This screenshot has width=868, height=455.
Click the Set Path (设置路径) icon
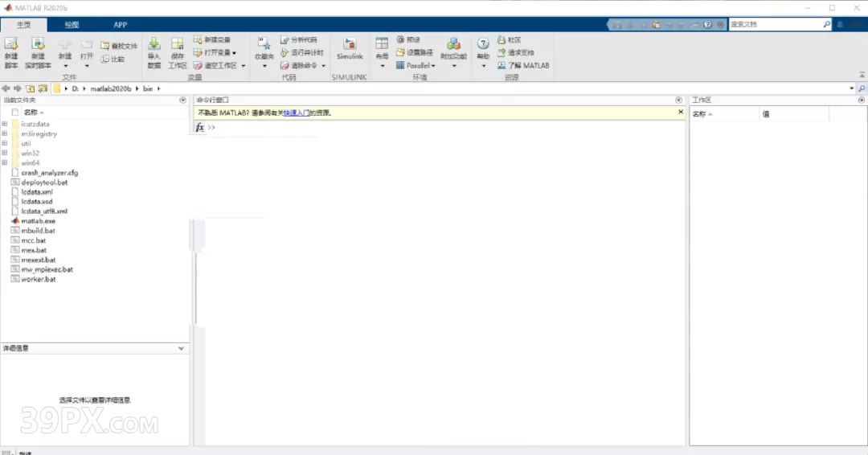(x=400, y=52)
